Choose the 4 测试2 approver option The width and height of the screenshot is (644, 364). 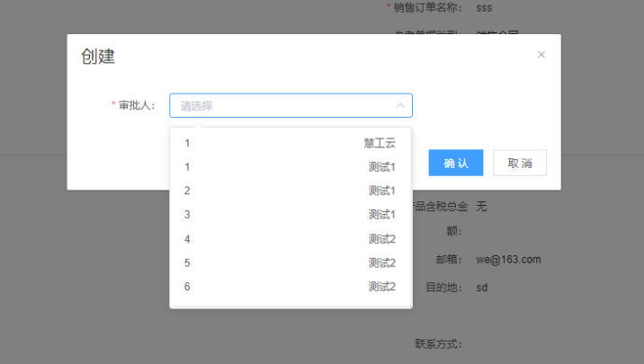coord(291,239)
